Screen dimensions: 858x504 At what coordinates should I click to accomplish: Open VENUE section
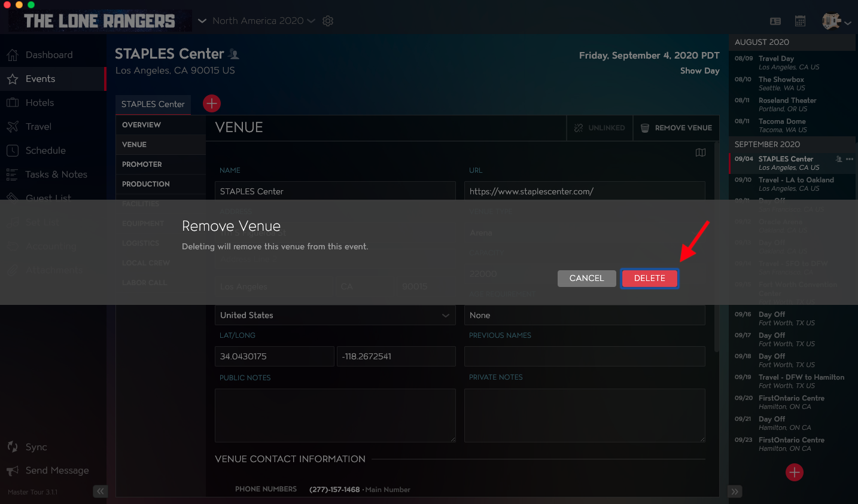[160, 145]
